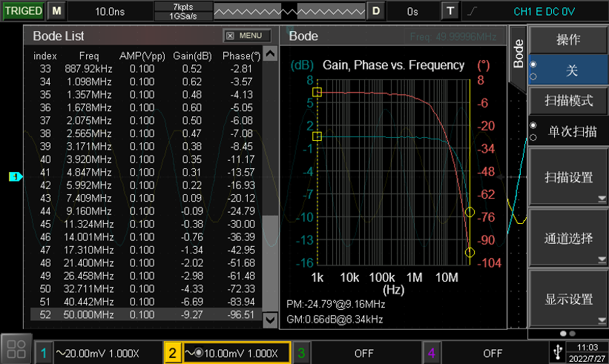Click the TRIGED status indicator

pos(23,11)
